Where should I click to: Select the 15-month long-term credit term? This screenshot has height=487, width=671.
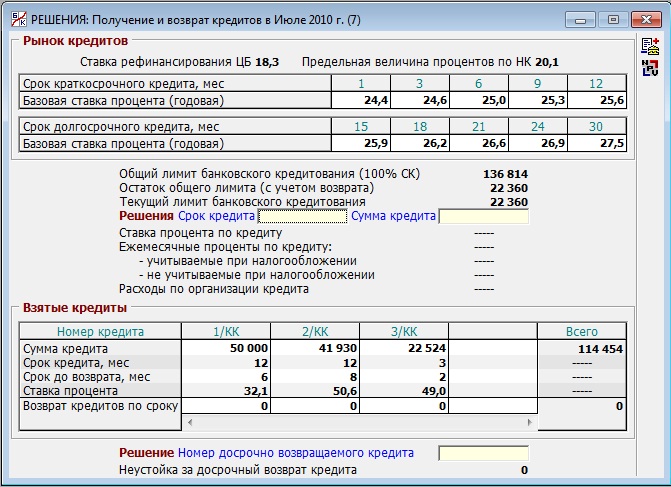click(361, 127)
